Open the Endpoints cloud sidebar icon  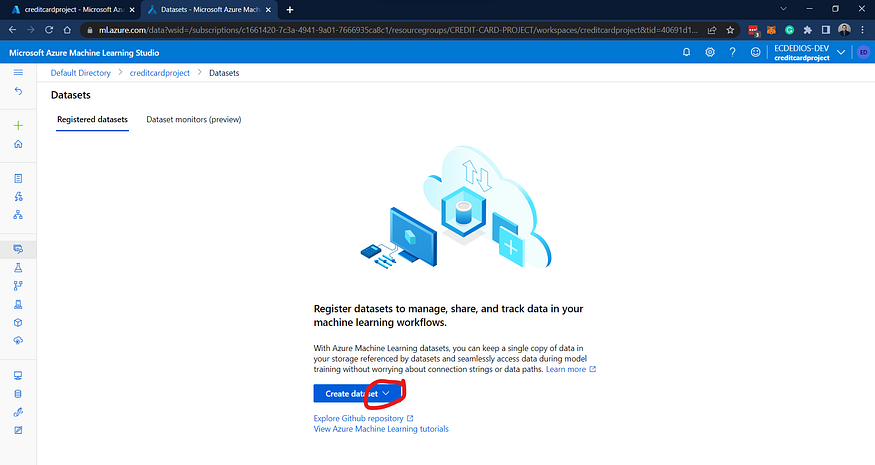point(18,341)
